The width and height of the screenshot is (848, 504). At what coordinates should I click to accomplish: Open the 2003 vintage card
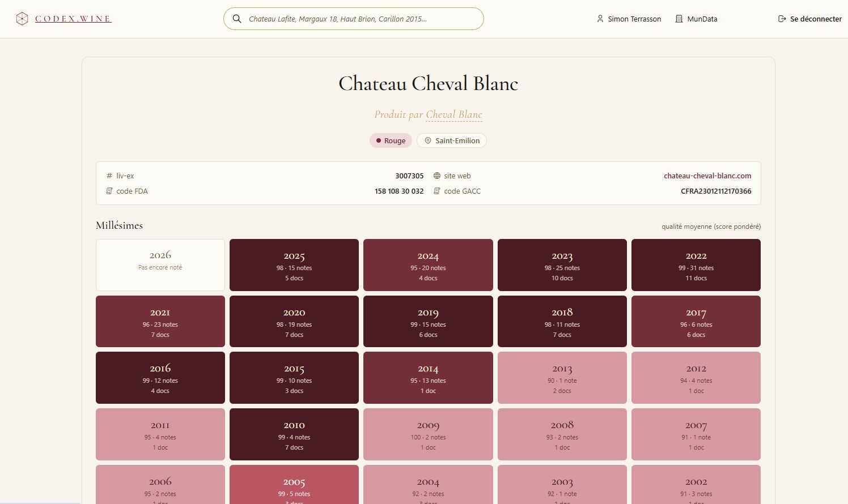(x=562, y=485)
